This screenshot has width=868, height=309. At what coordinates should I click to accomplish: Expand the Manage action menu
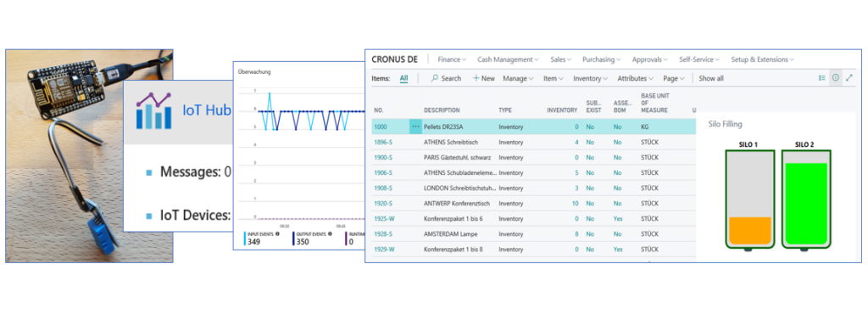(x=518, y=78)
